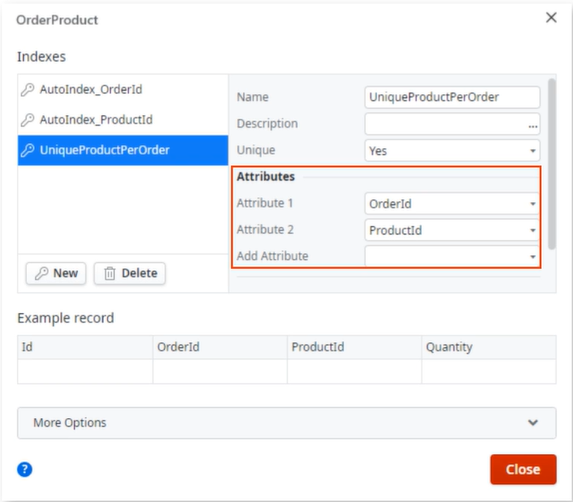Click the red Close button
This screenshot has width=573, height=502.
(523, 469)
